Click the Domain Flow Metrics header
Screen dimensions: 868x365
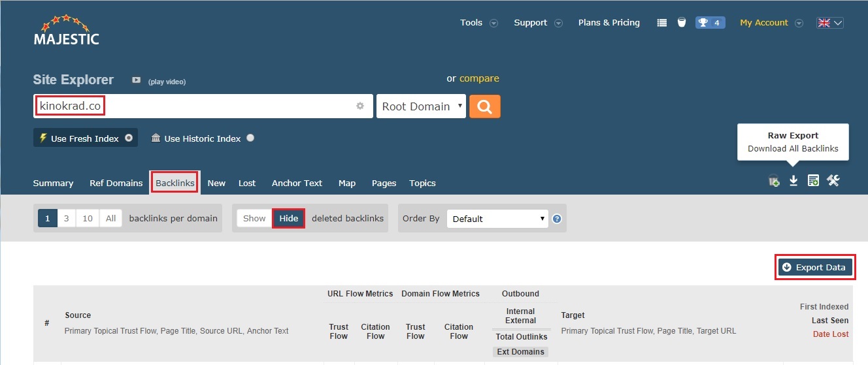[x=441, y=294]
